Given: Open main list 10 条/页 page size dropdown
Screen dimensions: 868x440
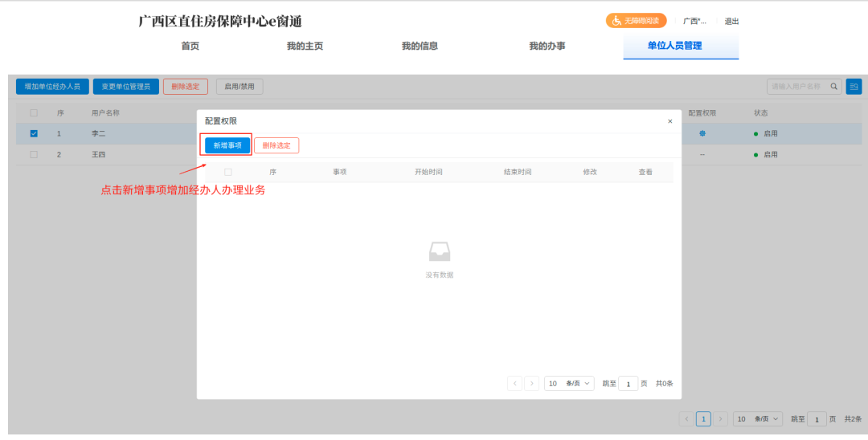Looking at the screenshot, I should tap(758, 419).
